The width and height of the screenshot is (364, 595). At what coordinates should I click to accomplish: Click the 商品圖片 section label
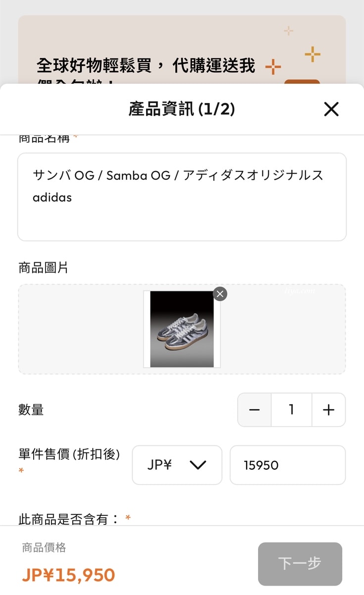tap(44, 268)
